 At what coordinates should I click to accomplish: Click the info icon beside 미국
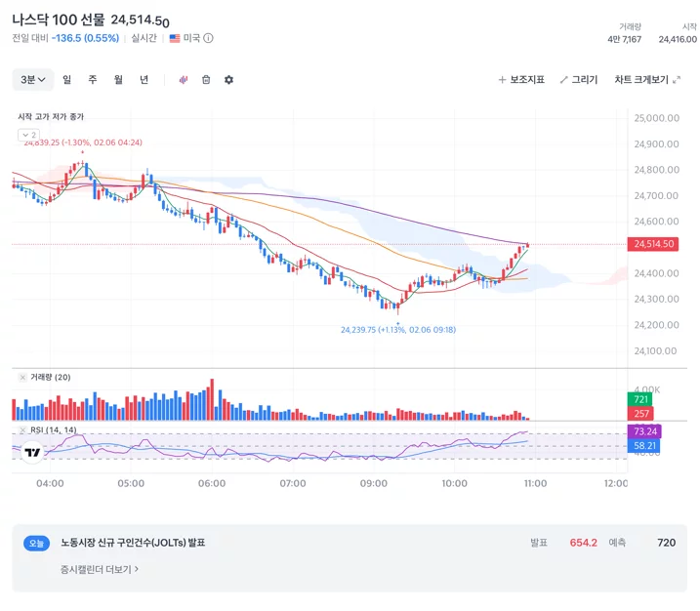click(208, 38)
